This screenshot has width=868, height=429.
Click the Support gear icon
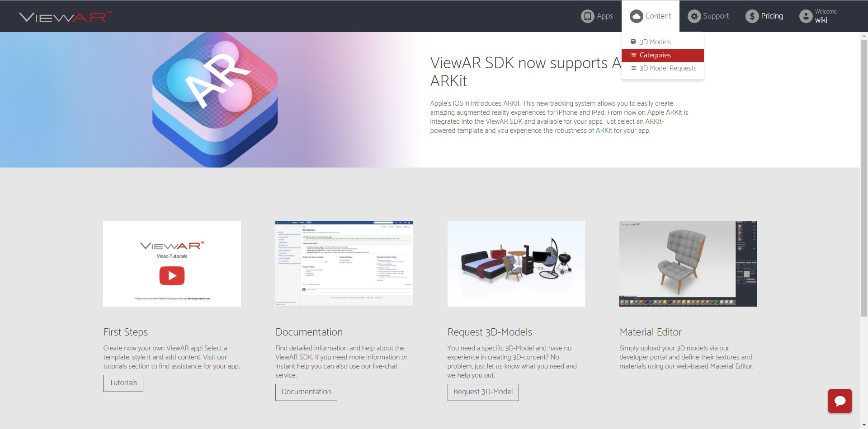(694, 16)
